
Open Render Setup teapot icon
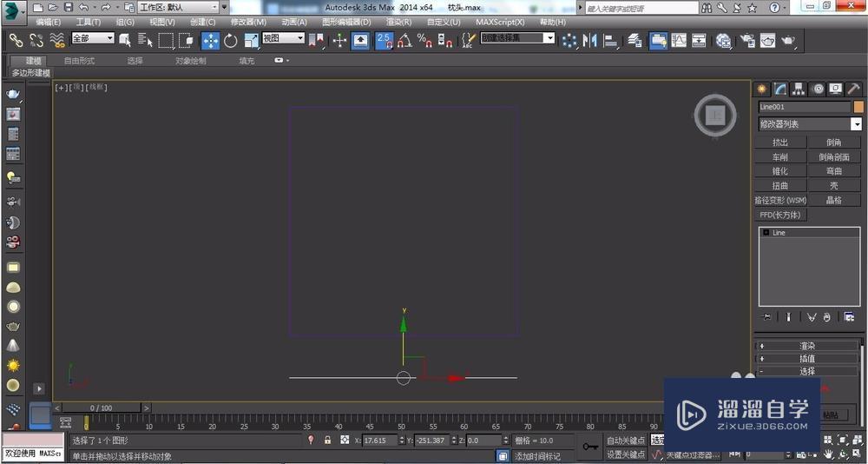click(747, 40)
